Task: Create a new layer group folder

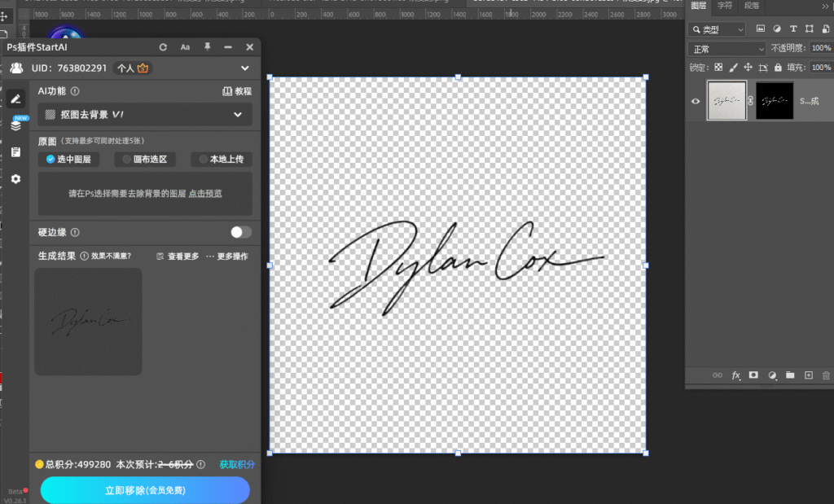Action: pos(790,375)
